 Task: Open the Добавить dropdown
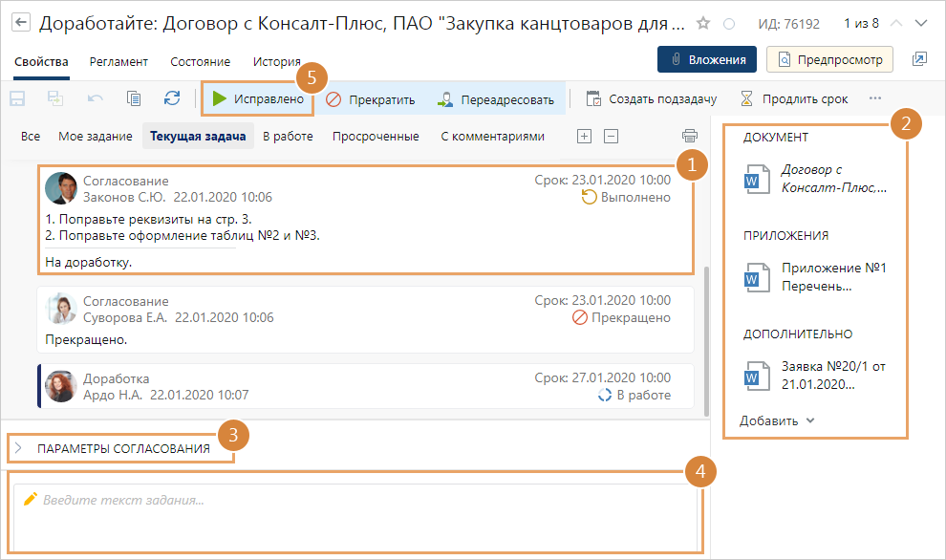776,420
